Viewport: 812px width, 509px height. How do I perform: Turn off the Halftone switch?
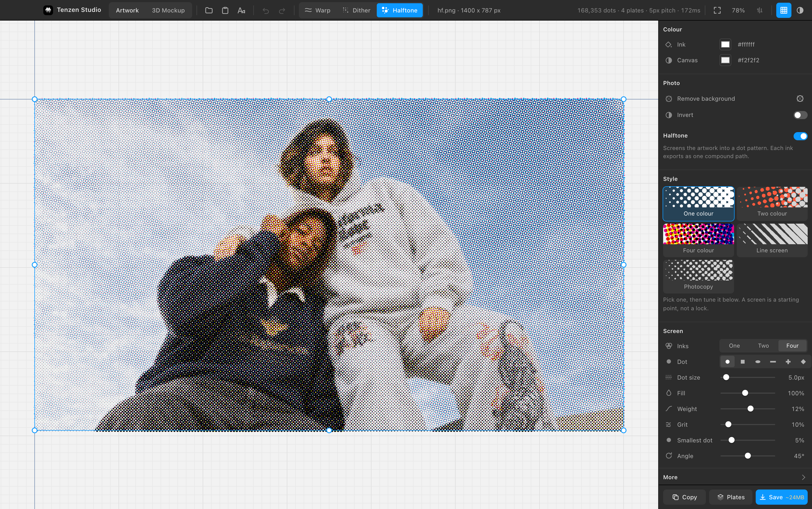click(x=800, y=136)
